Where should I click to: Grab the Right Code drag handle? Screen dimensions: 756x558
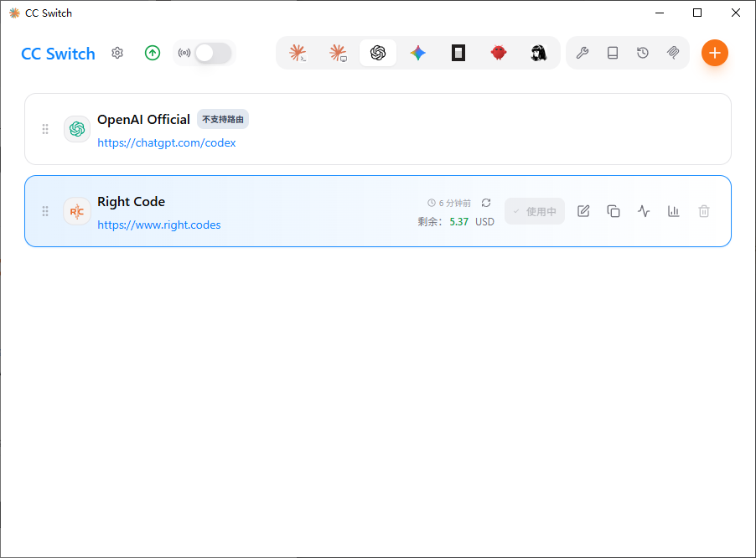pyautogui.click(x=45, y=211)
